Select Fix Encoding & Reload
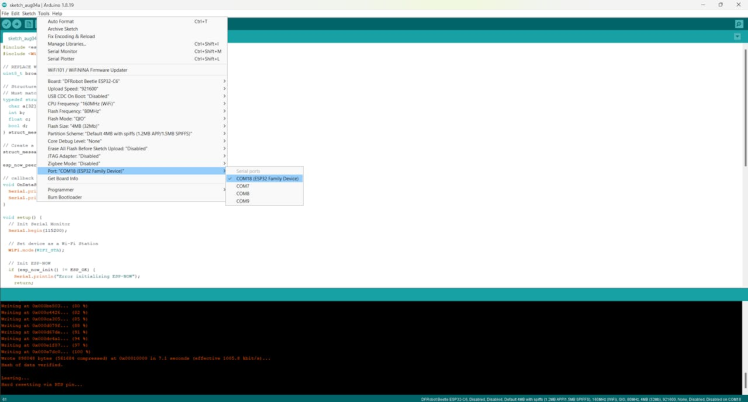 click(132, 36)
